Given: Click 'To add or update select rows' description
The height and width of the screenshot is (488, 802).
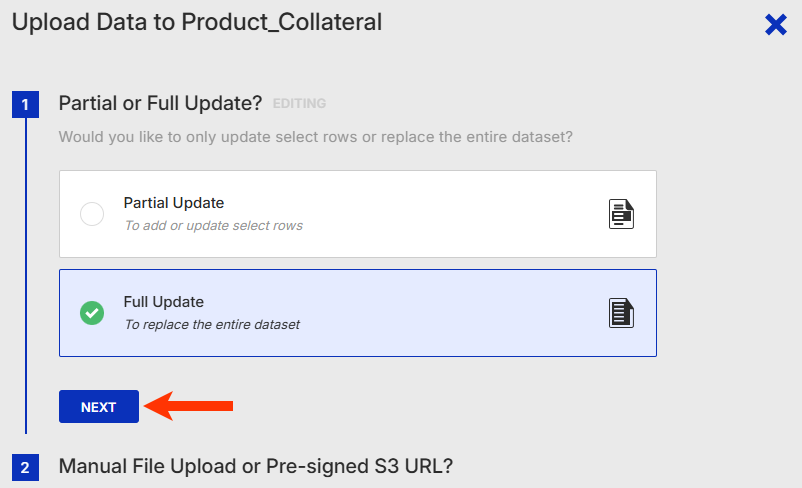Looking at the screenshot, I should click(214, 226).
